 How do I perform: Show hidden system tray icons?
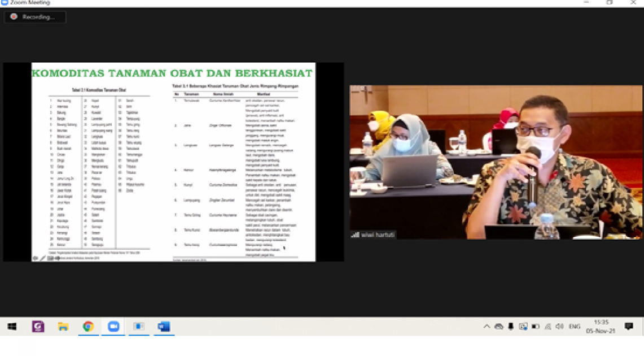point(487,327)
